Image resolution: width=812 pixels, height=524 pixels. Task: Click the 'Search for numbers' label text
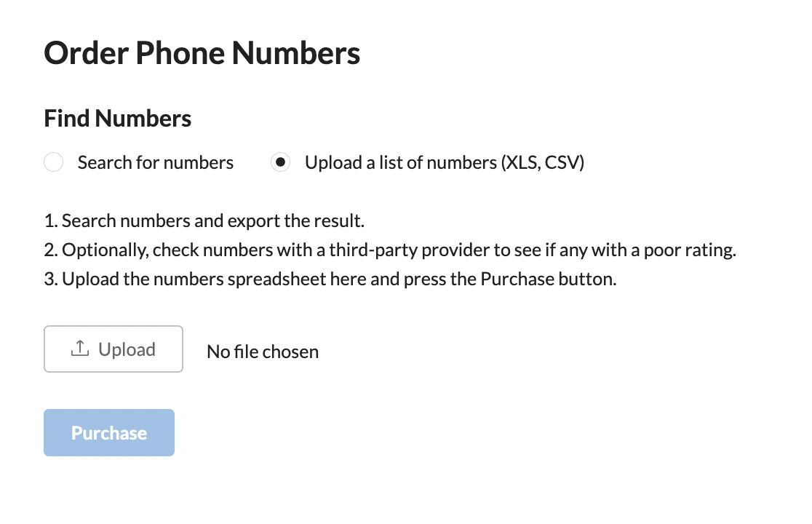156,162
